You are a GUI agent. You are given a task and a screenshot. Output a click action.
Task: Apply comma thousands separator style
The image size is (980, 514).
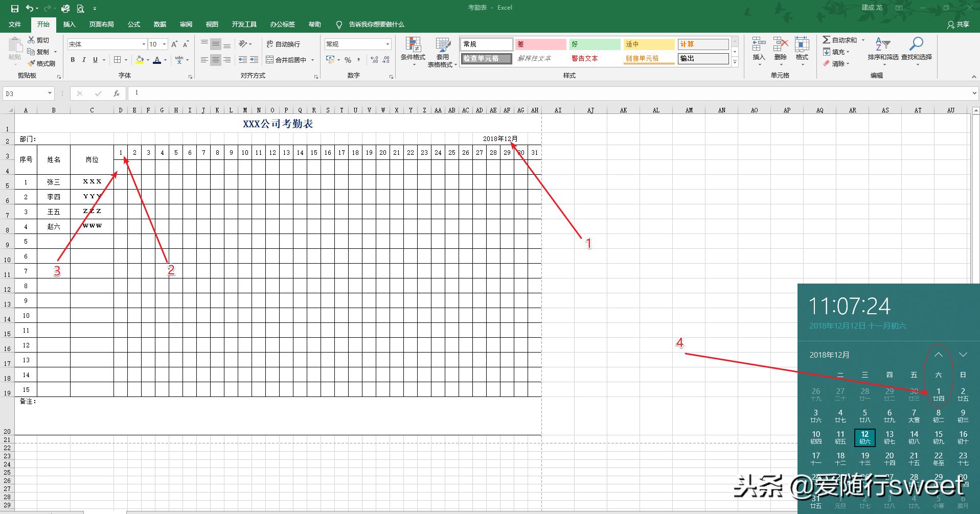point(359,60)
